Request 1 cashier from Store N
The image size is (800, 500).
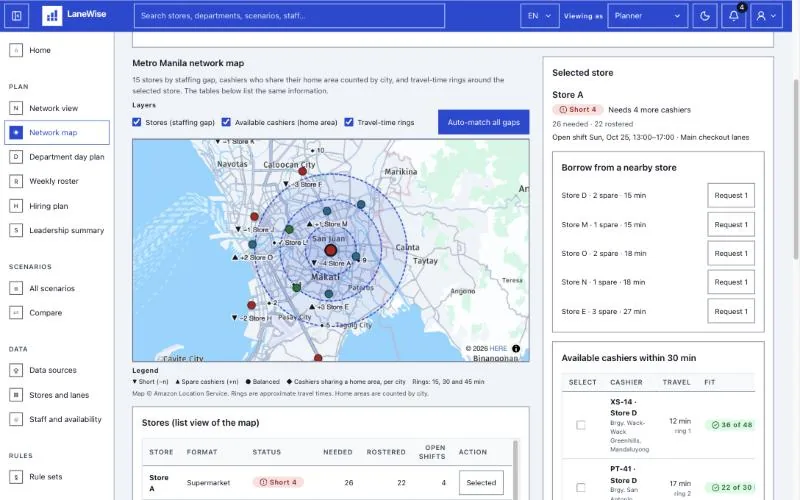731,282
